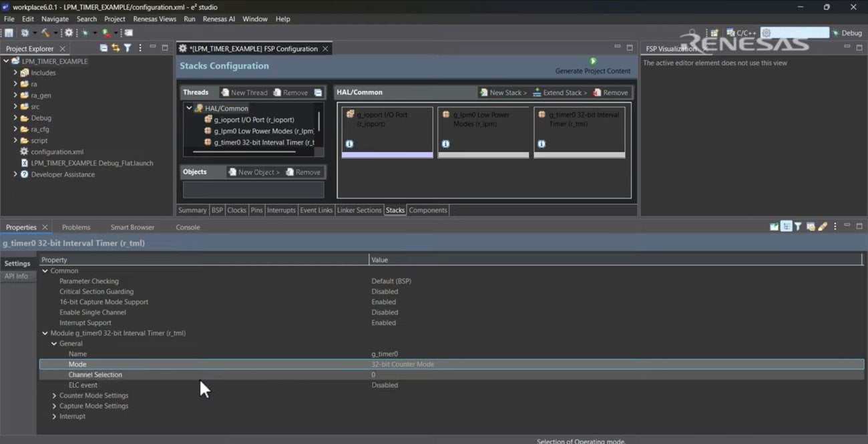The height and width of the screenshot is (444, 868).
Task: Select g_lpm0 Low Power Modes in Threads tree
Action: coord(259,132)
